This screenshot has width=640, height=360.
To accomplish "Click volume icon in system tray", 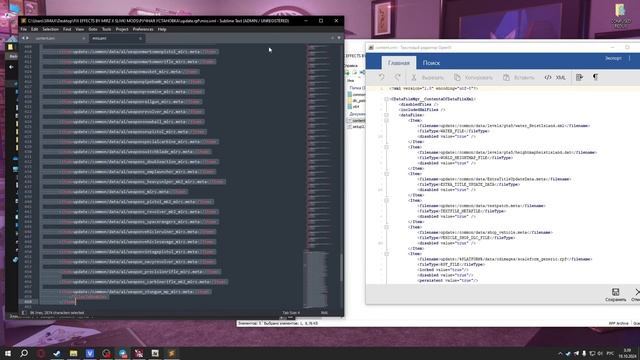I will click(x=600, y=353).
